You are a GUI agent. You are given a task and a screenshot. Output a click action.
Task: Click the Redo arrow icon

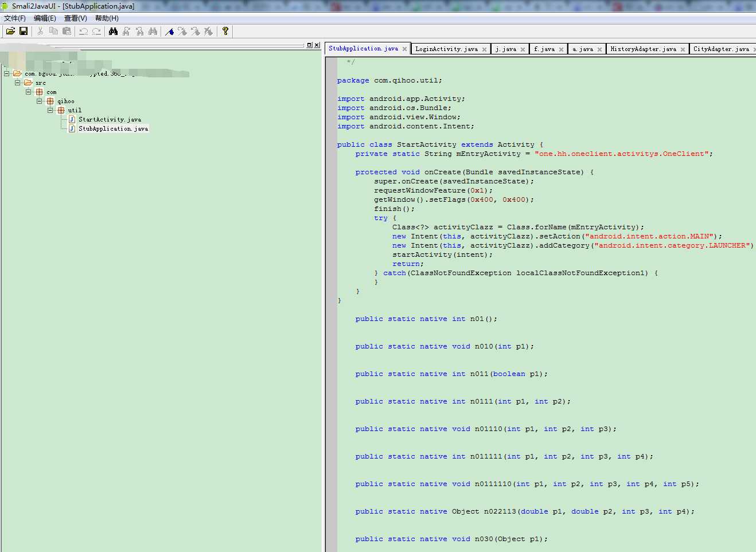pos(96,32)
